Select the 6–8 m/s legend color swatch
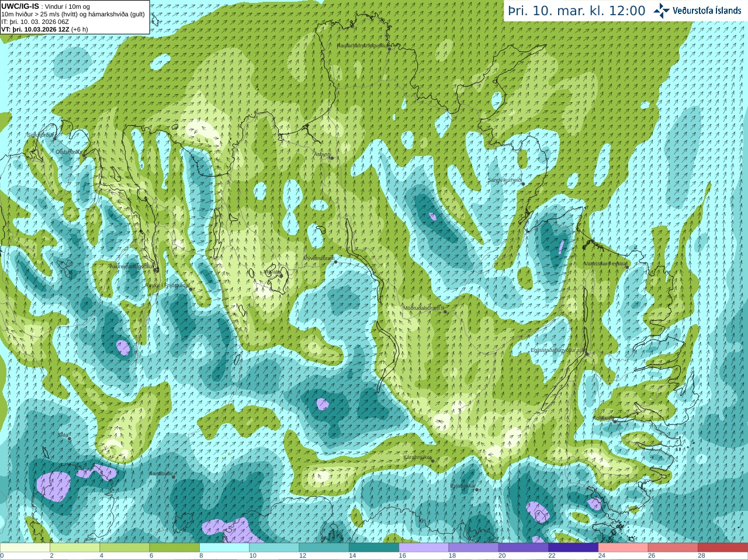Image resolution: width=748 pixels, height=560 pixels. pos(175,548)
